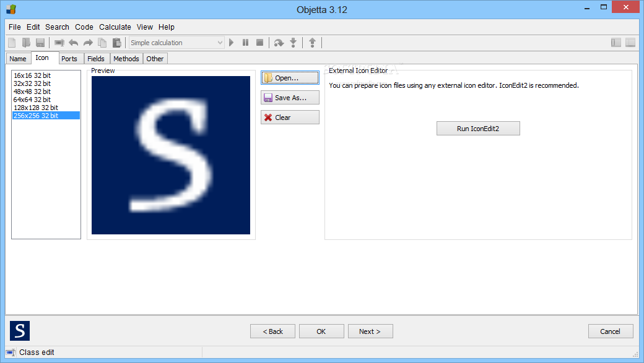Click the Step over curved arrow icon
Image resolution: width=644 pixels, height=363 pixels.
[x=279, y=43]
